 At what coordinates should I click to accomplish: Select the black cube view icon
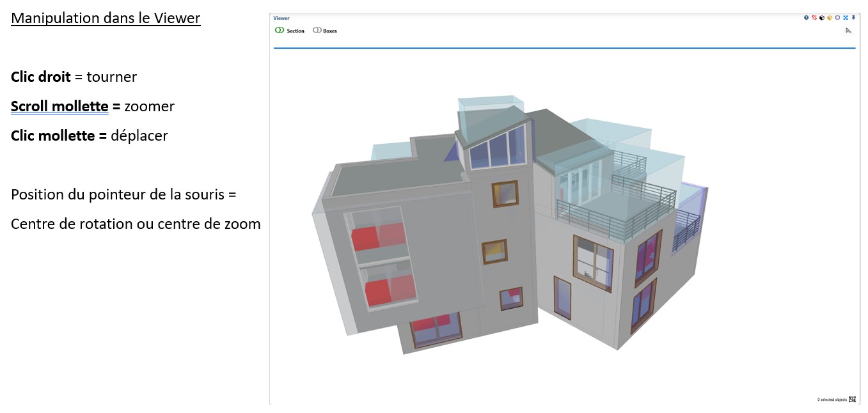coord(822,18)
